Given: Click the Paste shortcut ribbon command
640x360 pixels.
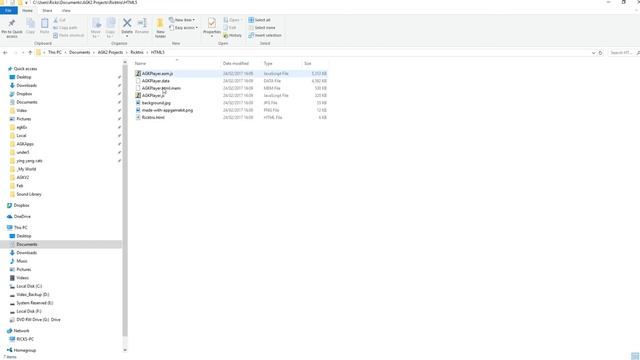Looking at the screenshot, I should pyautogui.click(x=69, y=36).
